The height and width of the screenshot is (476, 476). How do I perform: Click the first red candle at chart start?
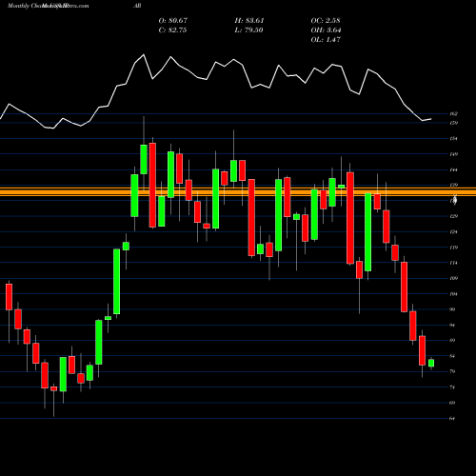9,297
